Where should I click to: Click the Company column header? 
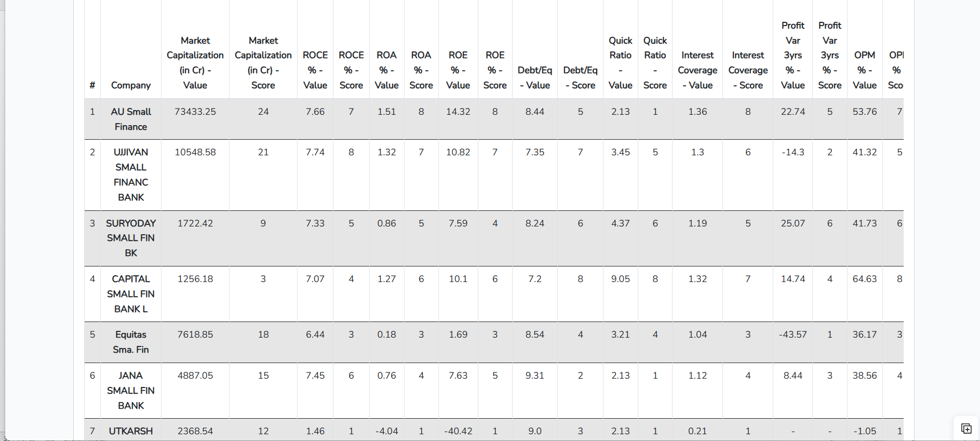(131, 85)
